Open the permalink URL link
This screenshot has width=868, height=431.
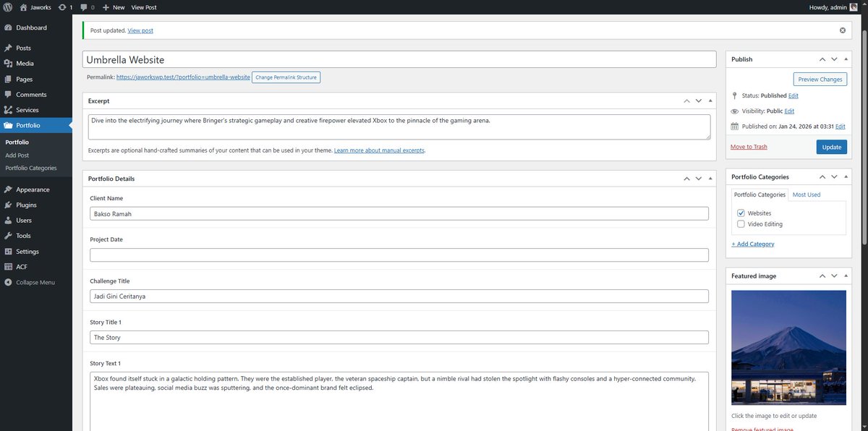pos(183,77)
